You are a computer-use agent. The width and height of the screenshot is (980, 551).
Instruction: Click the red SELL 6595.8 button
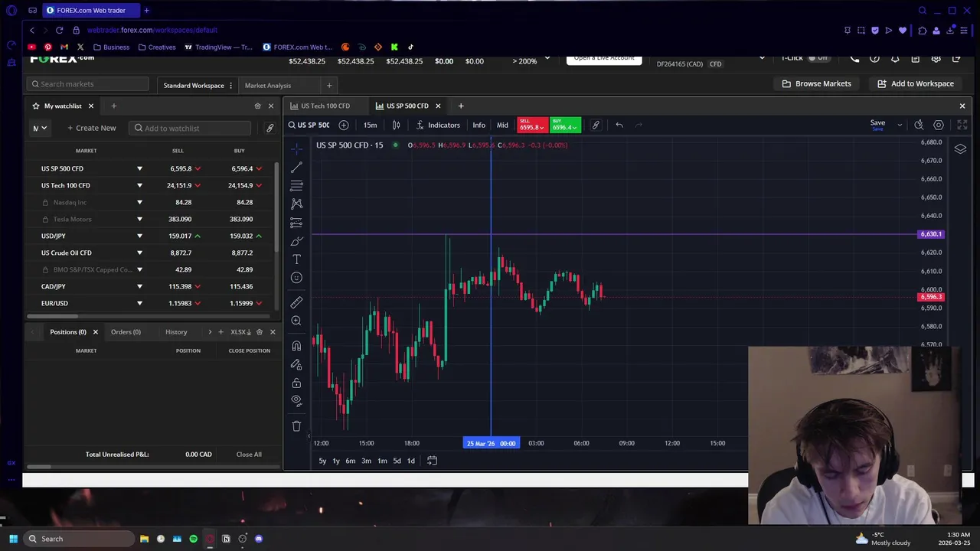[532, 125]
